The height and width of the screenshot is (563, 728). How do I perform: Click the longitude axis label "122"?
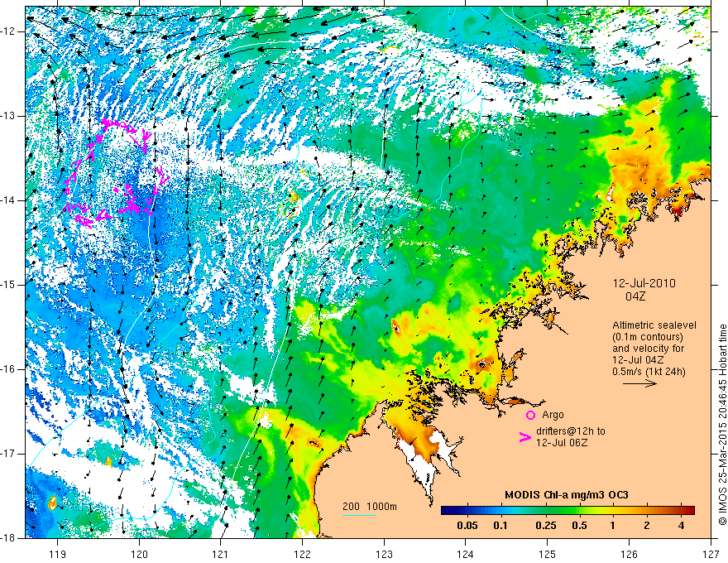click(x=302, y=554)
